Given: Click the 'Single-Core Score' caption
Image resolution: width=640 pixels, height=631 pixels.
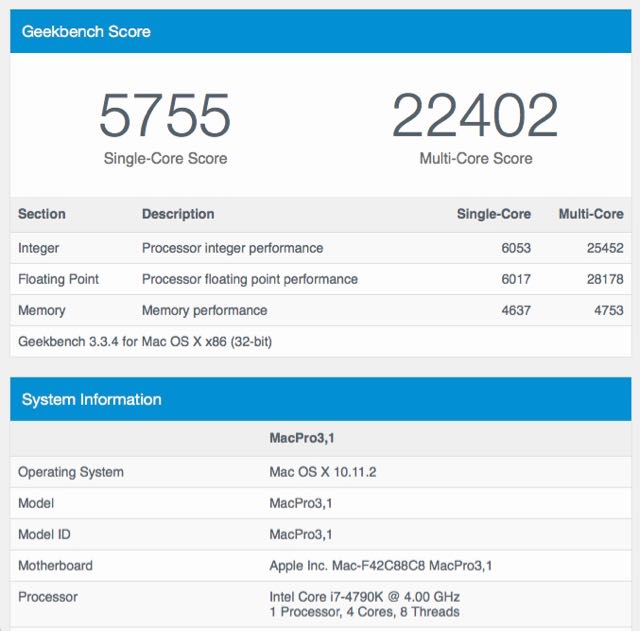Looking at the screenshot, I should (165, 158).
